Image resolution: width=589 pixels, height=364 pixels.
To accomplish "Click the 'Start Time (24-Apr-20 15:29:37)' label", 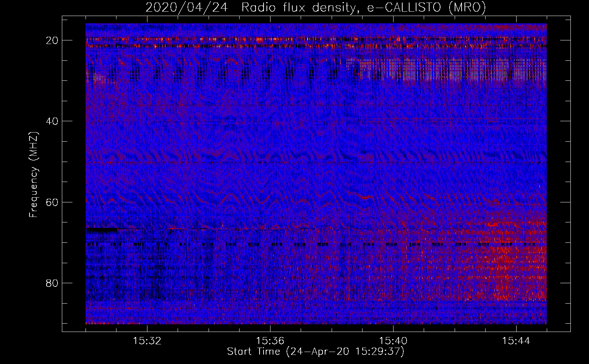I will coord(316,352).
